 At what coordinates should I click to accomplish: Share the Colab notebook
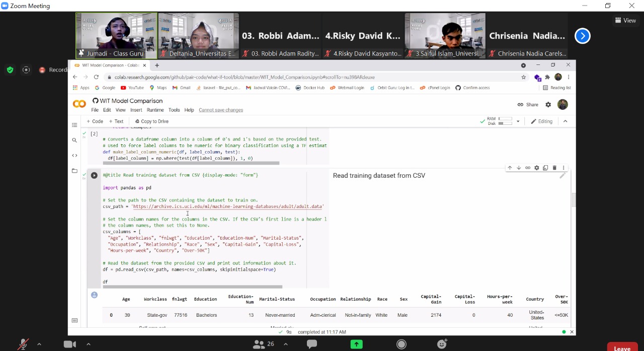pyautogui.click(x=528, y=105)
